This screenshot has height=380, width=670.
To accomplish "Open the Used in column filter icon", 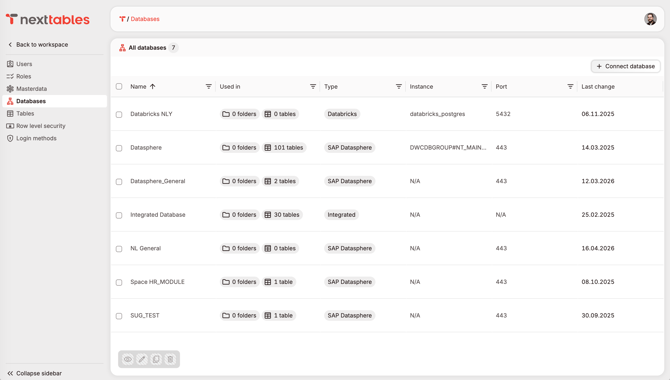I will click(x=313, y=86).
